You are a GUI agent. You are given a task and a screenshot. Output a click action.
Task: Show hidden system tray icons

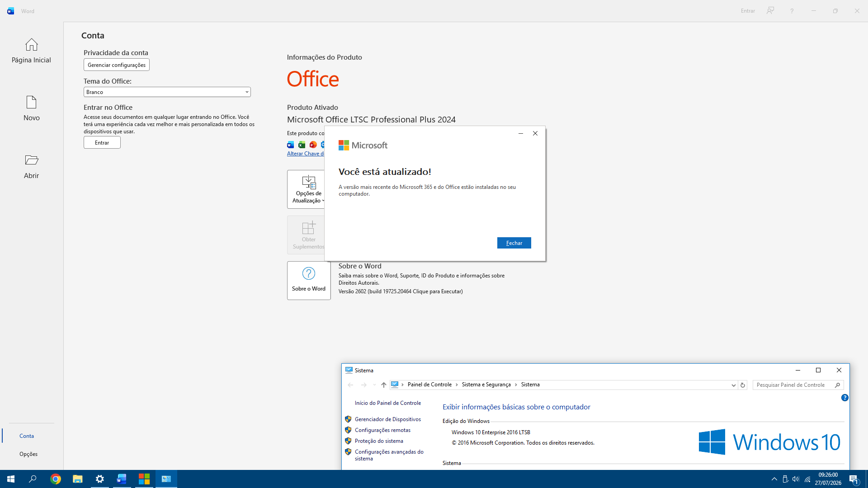pos(774,479)
